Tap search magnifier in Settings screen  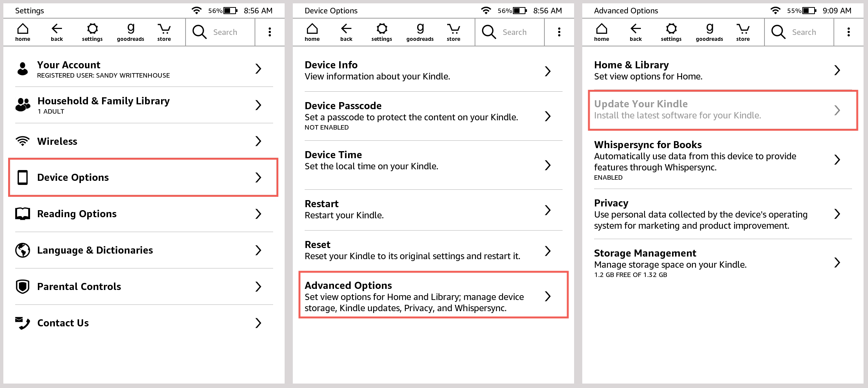[x=199, y=32]
